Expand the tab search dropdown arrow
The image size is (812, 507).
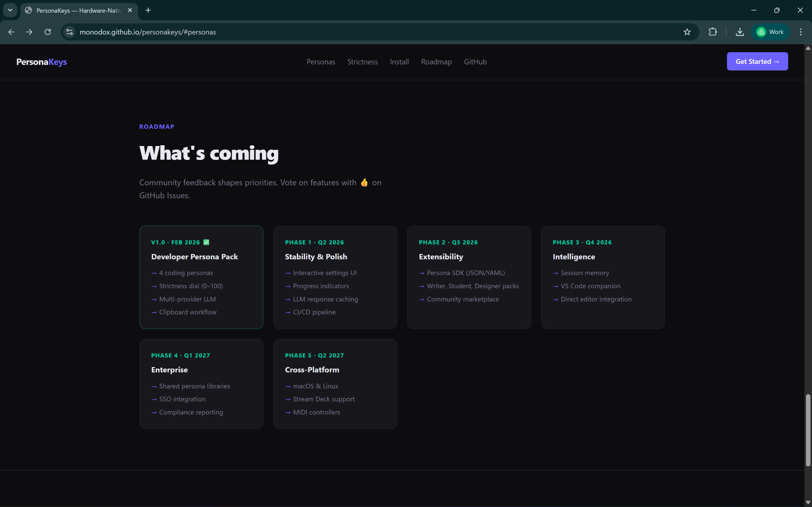coord(10,10)
